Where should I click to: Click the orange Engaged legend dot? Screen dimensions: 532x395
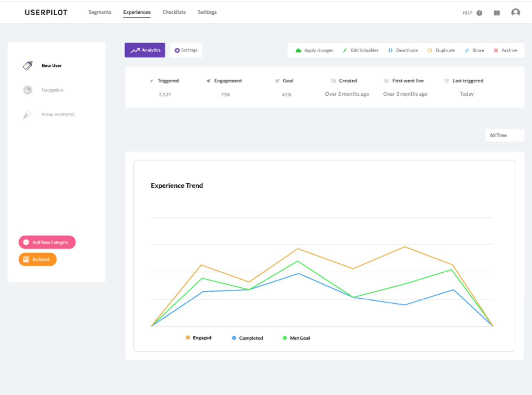coord(188,338)
